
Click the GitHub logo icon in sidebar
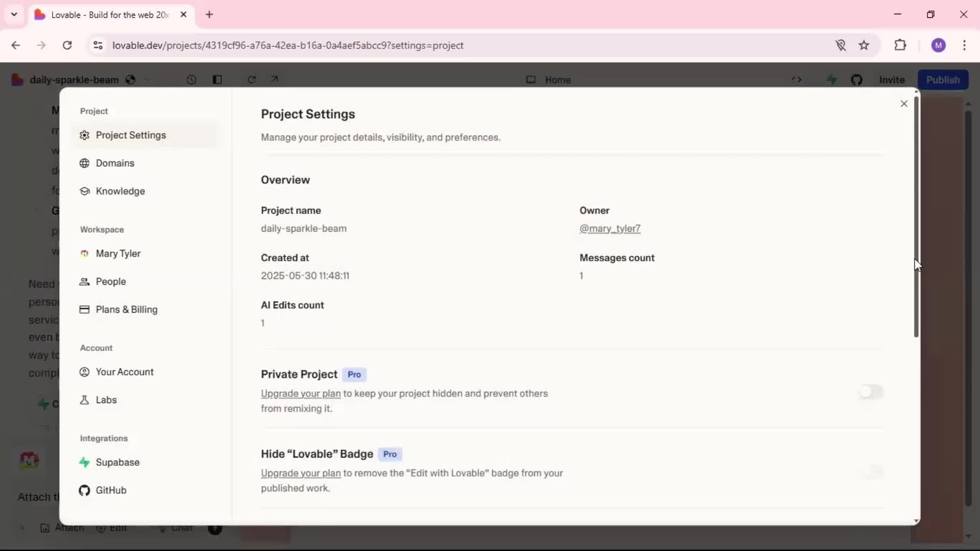pos(85,490)
